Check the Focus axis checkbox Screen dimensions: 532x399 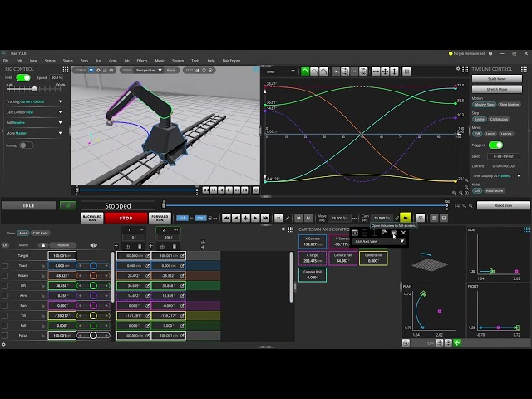(x=5, y=336)
